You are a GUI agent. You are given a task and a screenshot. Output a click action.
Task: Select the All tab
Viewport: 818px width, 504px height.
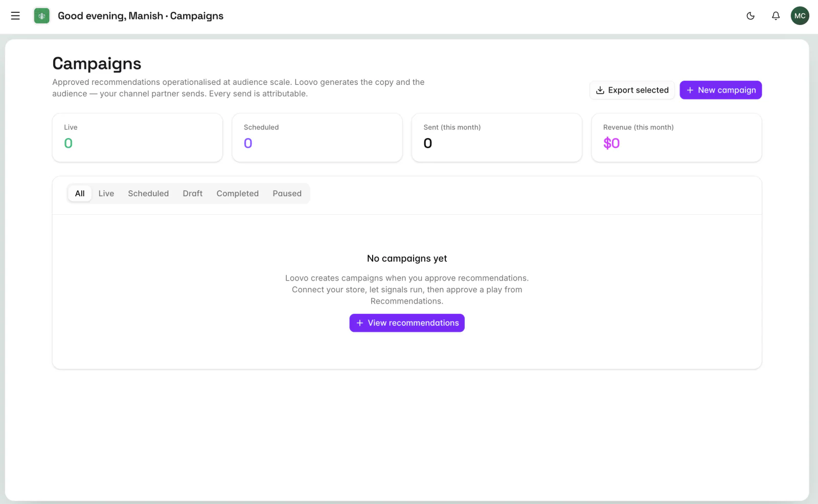(x=80, y=193)
